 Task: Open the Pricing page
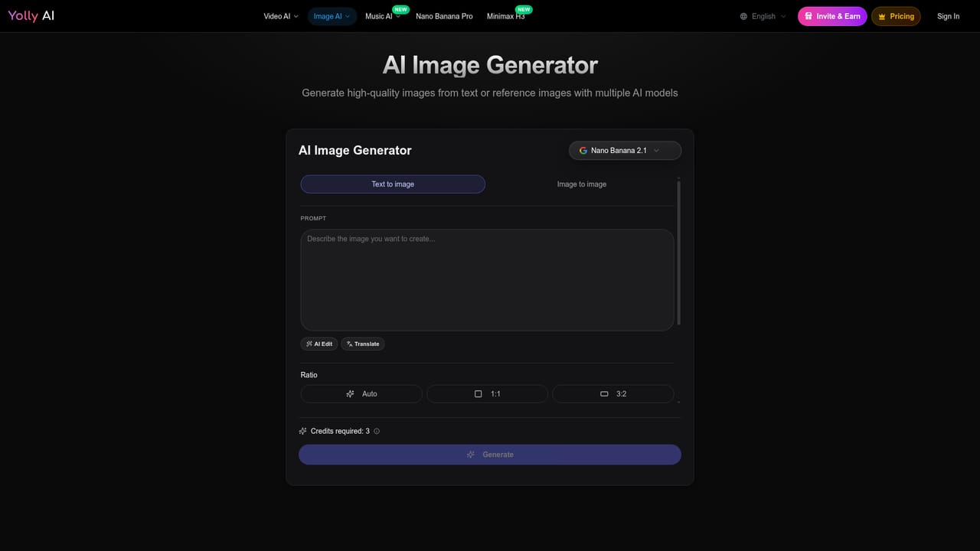896,16
